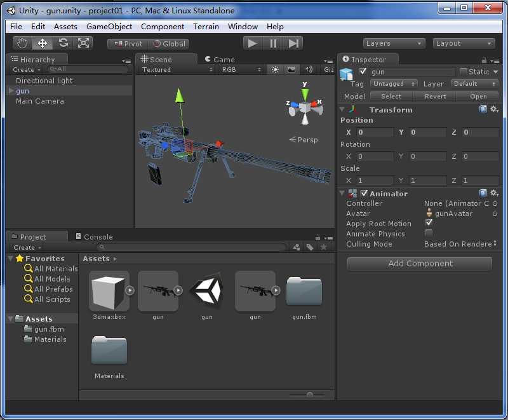
Task: Open Hierarchy Create dropdown
Action: [26, 70]
